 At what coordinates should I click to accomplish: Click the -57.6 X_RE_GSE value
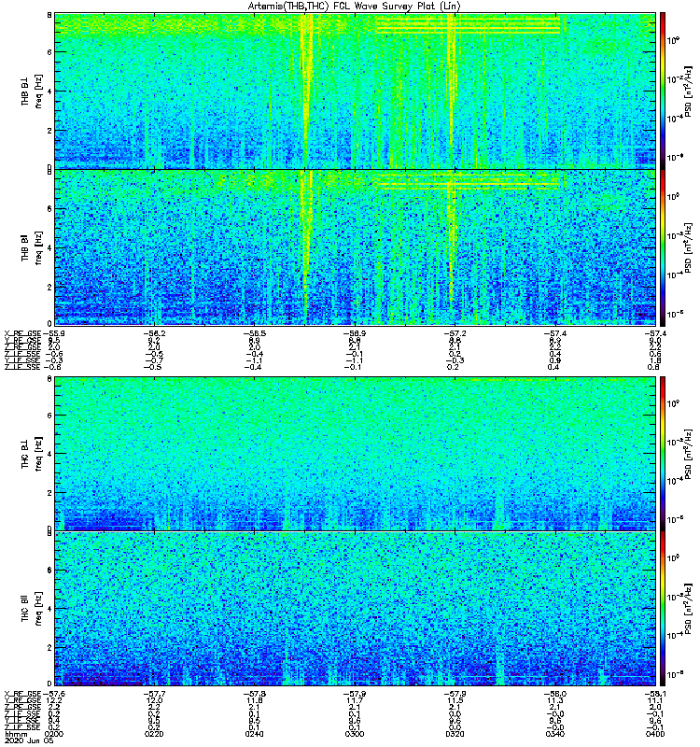pos(54,694)
